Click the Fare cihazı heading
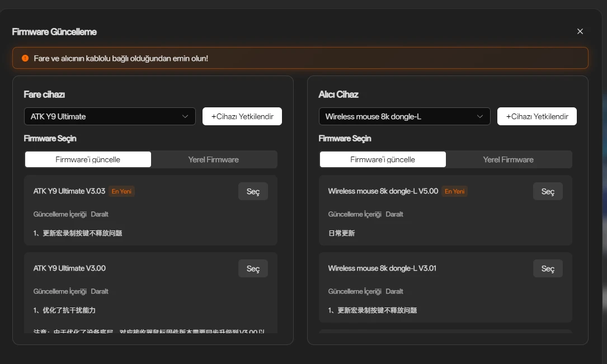Viewport: 607px width, 364px height. 44,94
